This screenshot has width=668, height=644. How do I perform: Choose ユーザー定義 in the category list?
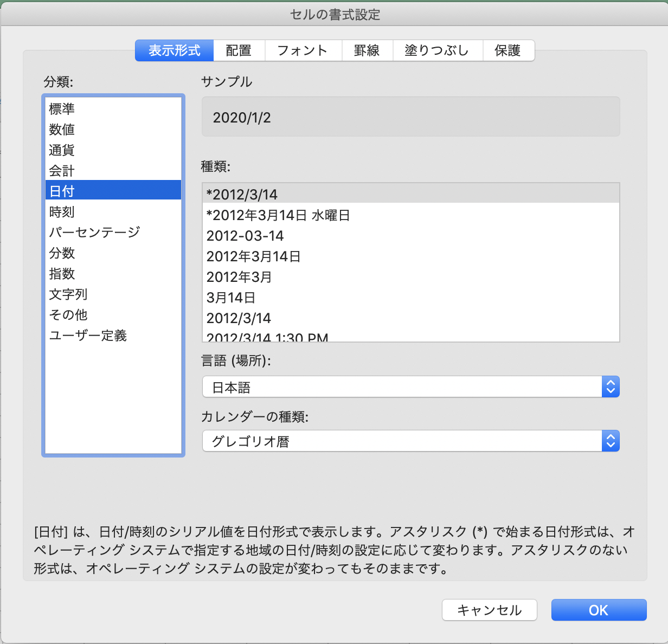88,336
